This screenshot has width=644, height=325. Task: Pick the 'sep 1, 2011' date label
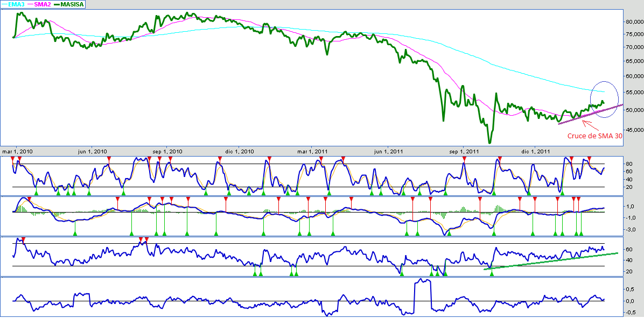click(x=464, y=151)
